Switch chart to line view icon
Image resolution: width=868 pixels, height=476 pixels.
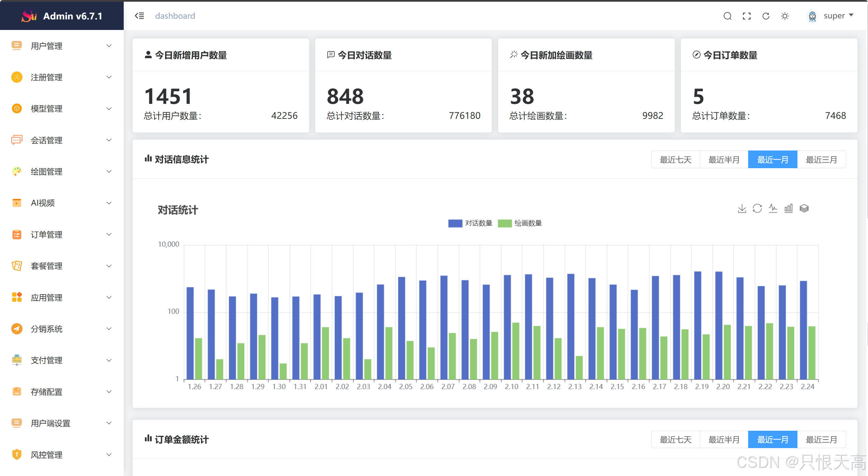773,208
